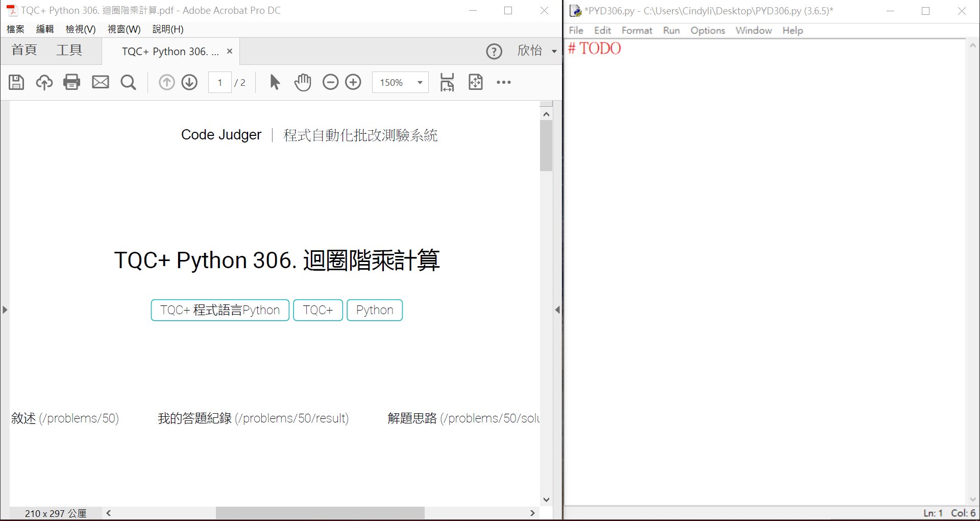Click the 我的答題紀錄 link
Image resolution: width=980 pixels, height=521 pixels.
[x=253, y=418]
